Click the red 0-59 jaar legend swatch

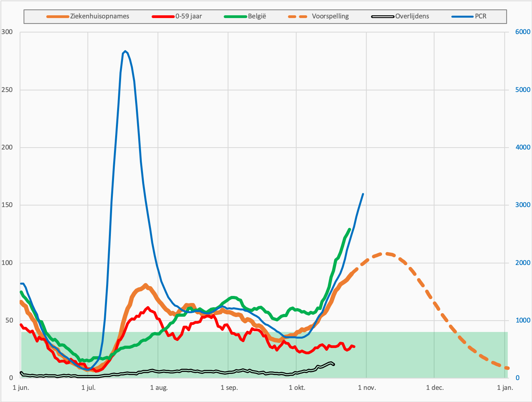coord(163,16)
